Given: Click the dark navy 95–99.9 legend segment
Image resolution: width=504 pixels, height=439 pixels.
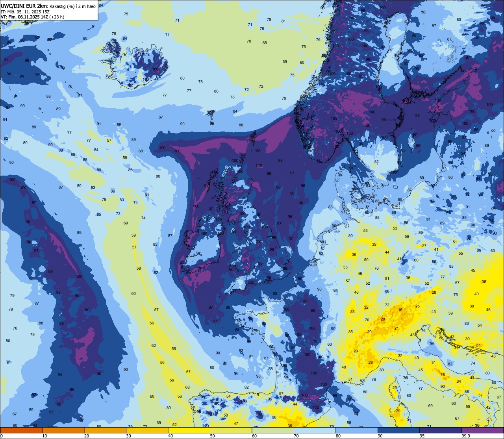Looking at the screenshot, I should tap(440, 430).
